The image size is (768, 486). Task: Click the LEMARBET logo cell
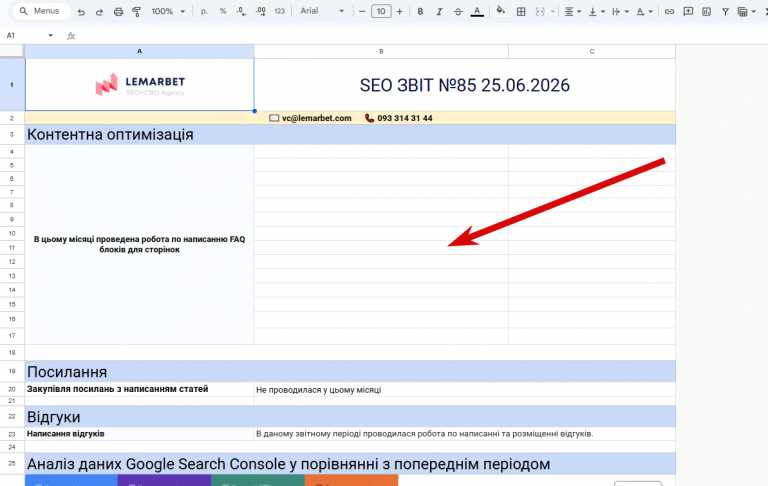point(140,85)
